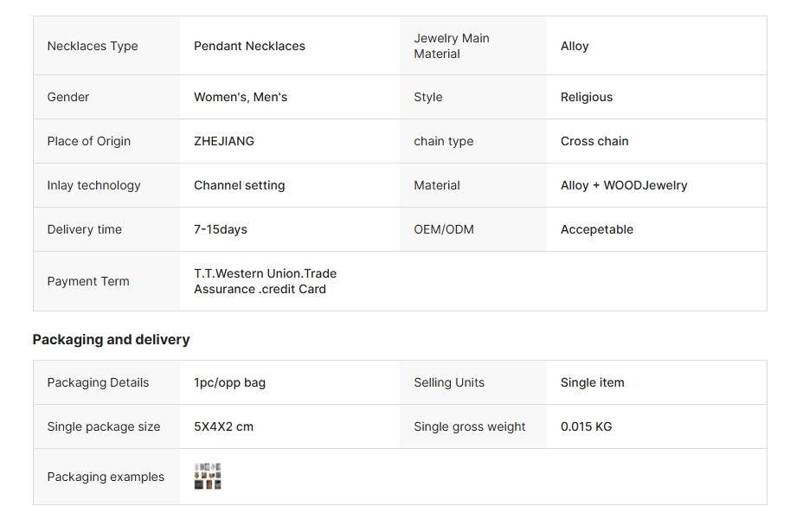Click the "0.015 KG" gross weight value
Image resolution: width=790 pixels, height=532 pixels.
coord(586,426)
